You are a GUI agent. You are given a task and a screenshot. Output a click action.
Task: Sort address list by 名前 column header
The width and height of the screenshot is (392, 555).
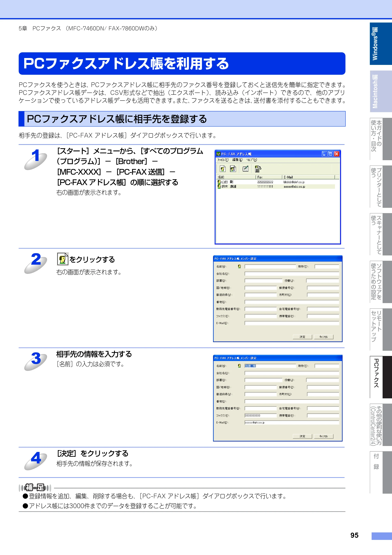tap(236, 177)
